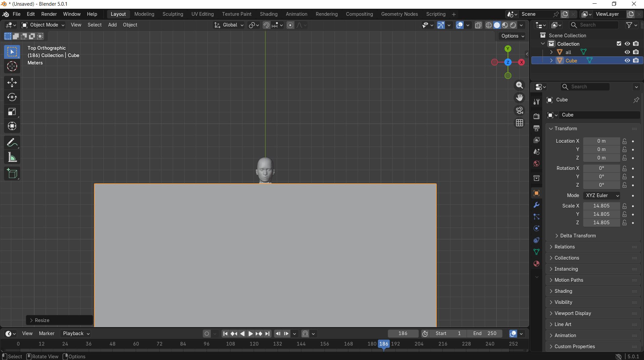644x360 pixels.
Task: Select the Rotate tool
Action: click(x=12, y=97)
